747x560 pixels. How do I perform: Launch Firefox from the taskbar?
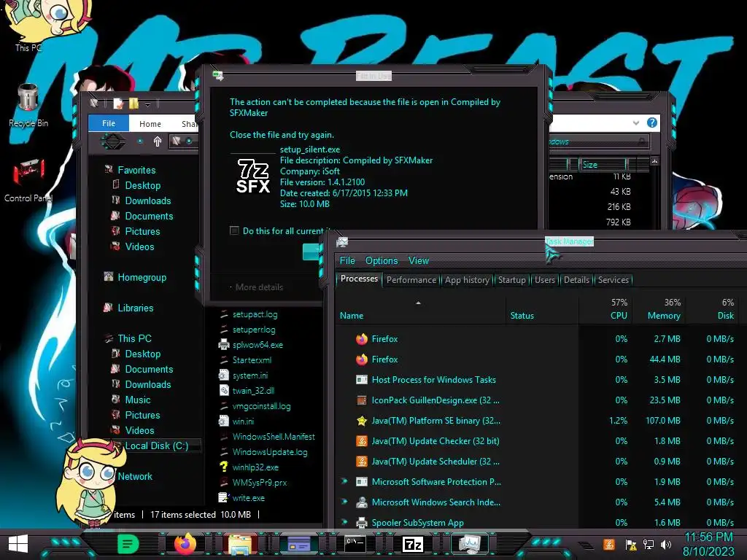click(x=185, y=544)
